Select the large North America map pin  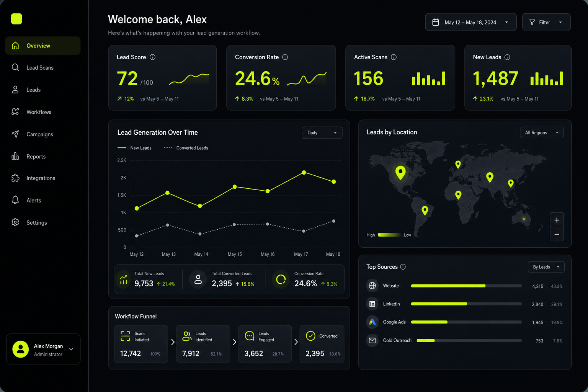(400, 173)
